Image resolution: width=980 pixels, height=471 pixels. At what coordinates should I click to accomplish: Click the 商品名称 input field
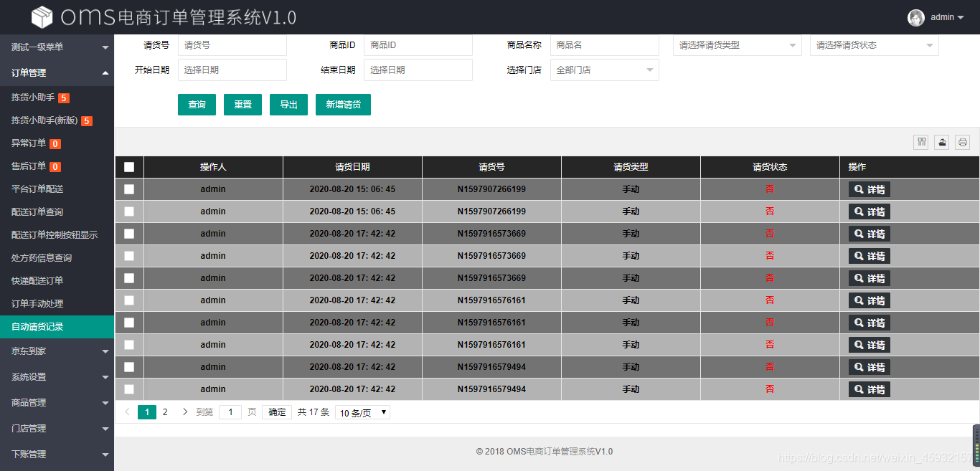[x=605, y=45]
